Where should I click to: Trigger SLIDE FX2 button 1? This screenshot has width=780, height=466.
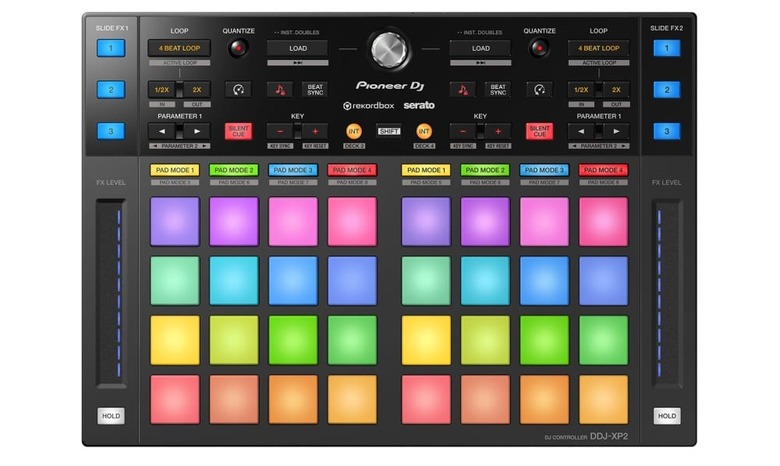point(667,48)
